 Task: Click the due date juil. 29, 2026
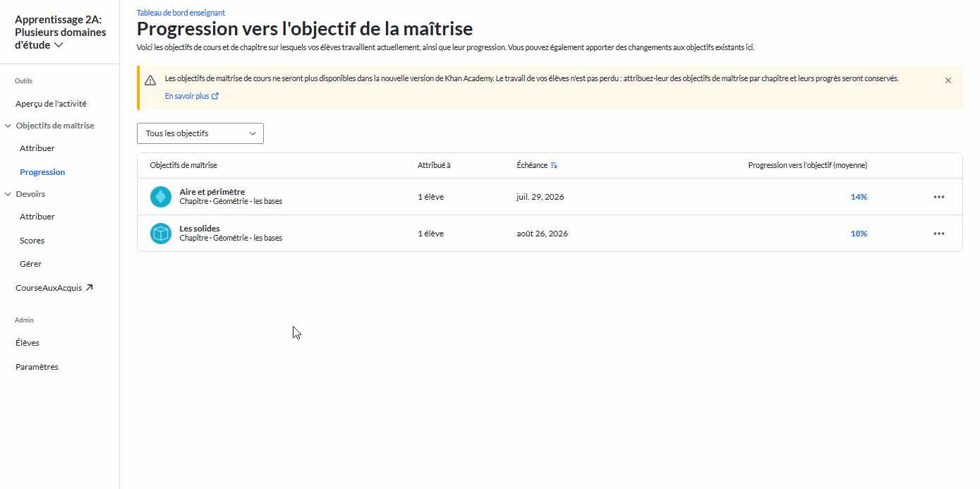pos(540,197)
